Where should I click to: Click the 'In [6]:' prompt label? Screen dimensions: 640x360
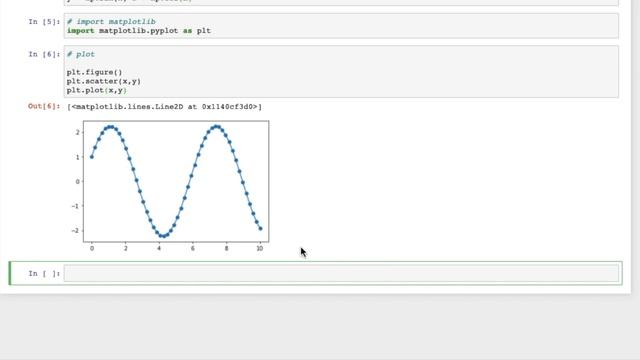click(x=44, y=54)
